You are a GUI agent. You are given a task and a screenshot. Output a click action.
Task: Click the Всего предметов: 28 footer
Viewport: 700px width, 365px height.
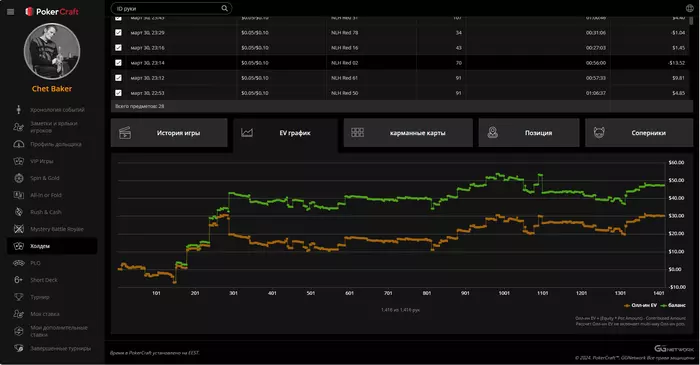pyautogui.click(x=140, y=106)
